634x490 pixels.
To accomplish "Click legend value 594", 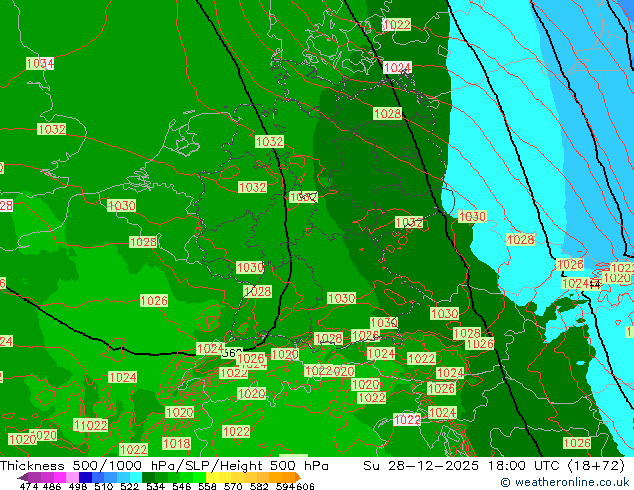I will click(285, 486).
